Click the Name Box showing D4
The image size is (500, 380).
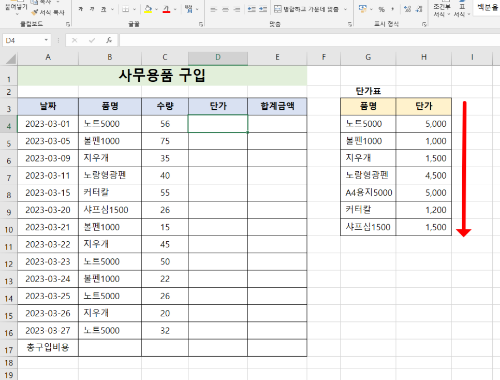pos(22,40)
